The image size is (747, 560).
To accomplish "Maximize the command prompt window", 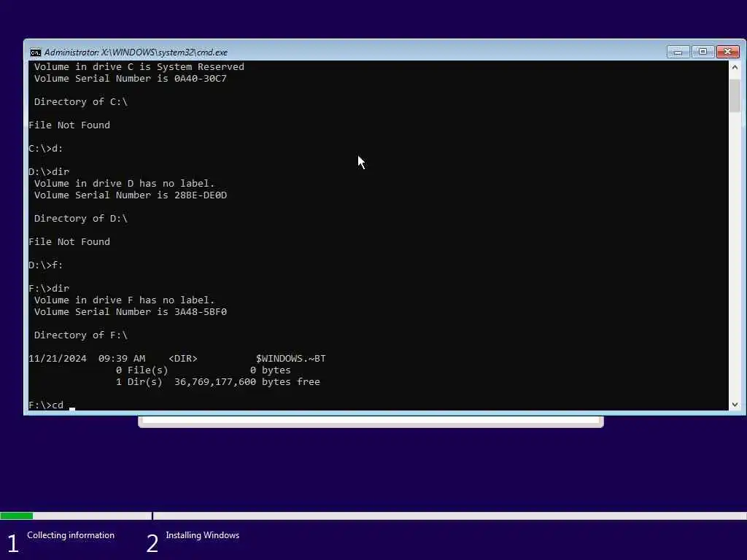I will [703, 52].
